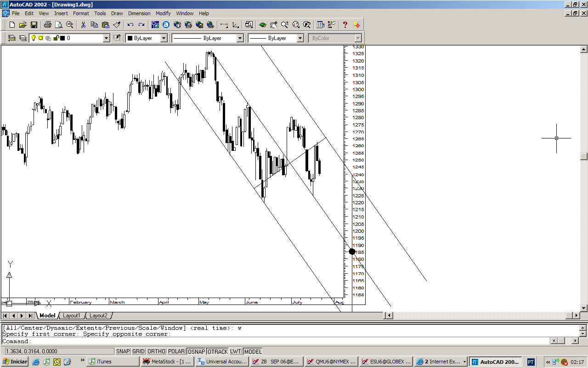This screenshot has width=588, height=368.
Task: Click the Plot printer icon
Action: (48, 25)
